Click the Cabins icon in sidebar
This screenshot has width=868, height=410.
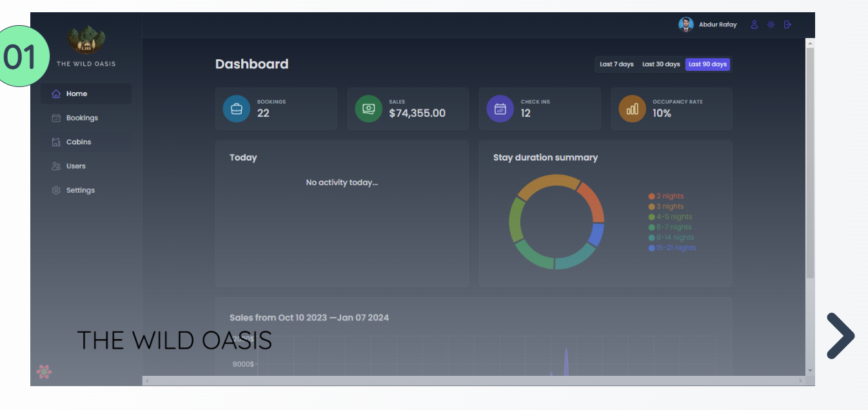[x=56, y=142]
